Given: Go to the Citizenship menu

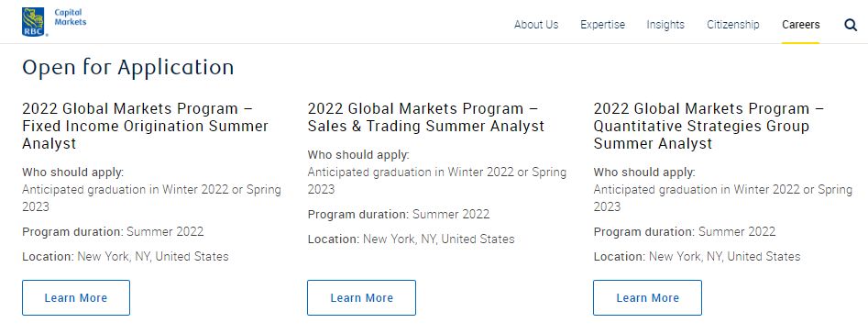Looking at the screenshot, I should click(733, 25).
